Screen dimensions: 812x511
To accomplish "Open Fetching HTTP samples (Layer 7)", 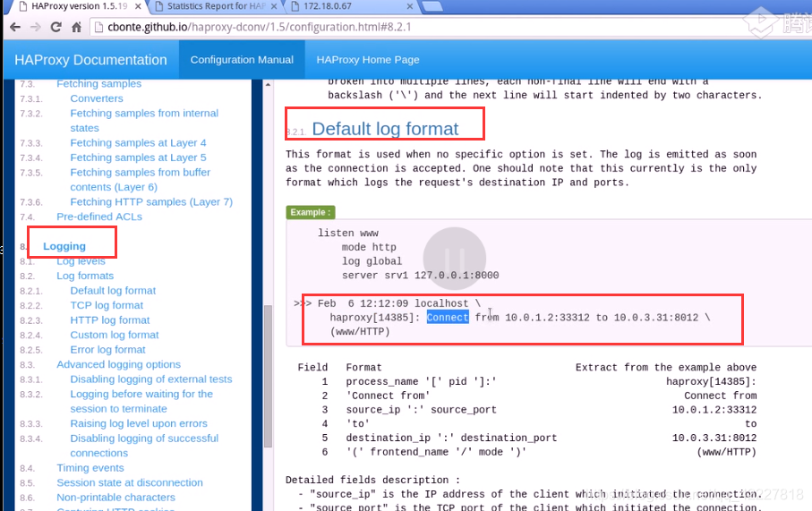I will click(151, 202).
